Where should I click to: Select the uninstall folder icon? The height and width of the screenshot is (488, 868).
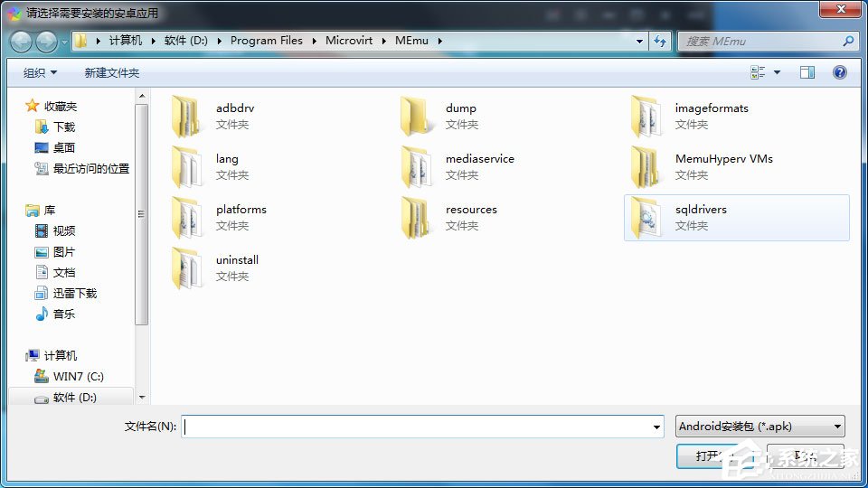186,267
